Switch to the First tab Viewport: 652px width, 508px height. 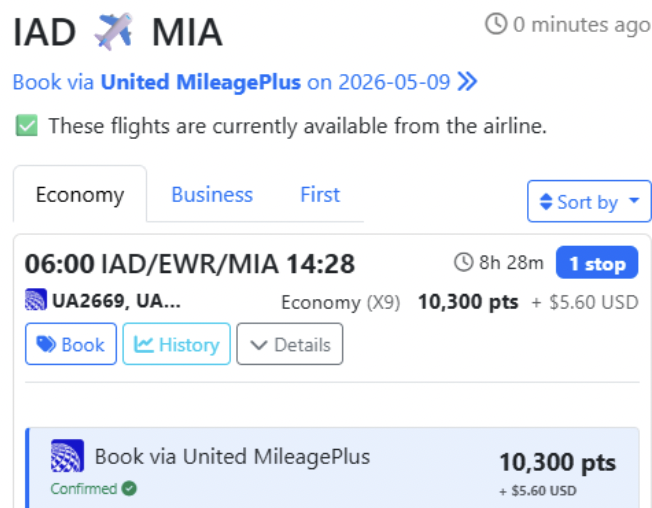[x=320, y=195]
